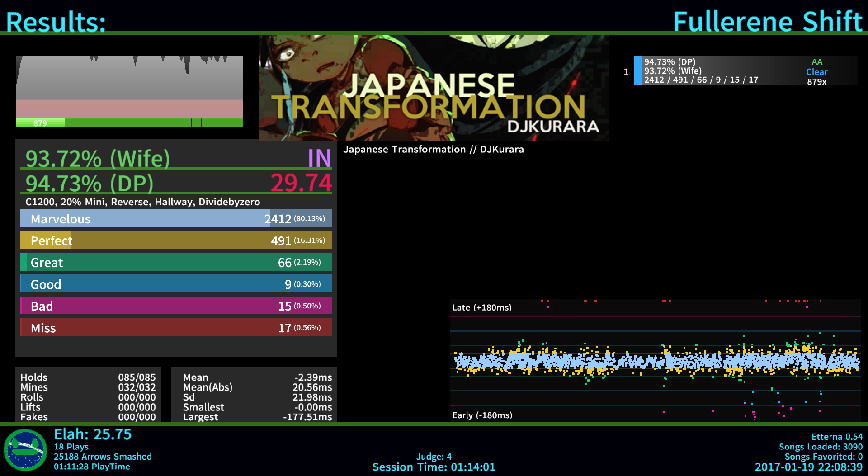This screenshot has width=868, height=476.
Task: Click the timing offset scatter plot
Action: click(655, 361)
